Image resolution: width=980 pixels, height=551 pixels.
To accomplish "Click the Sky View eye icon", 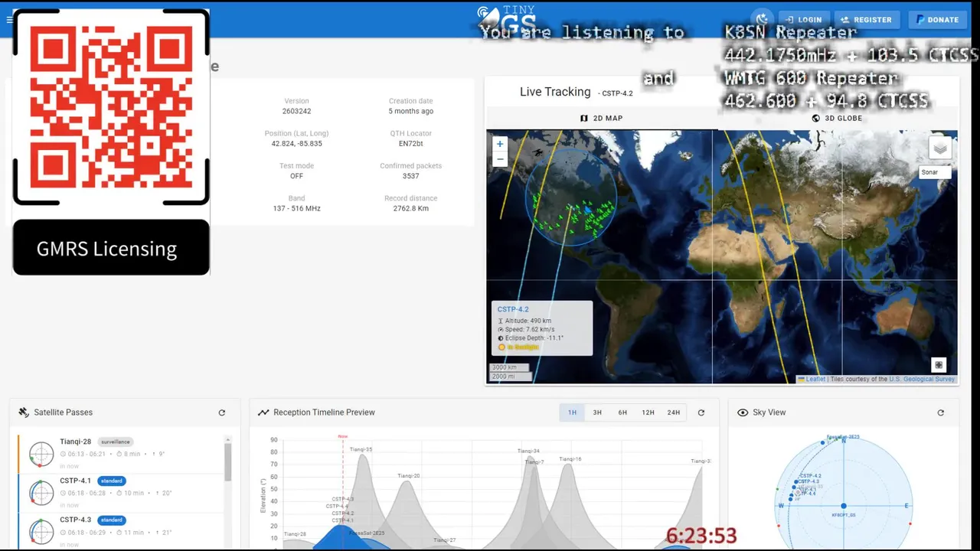I will point(742,412).
